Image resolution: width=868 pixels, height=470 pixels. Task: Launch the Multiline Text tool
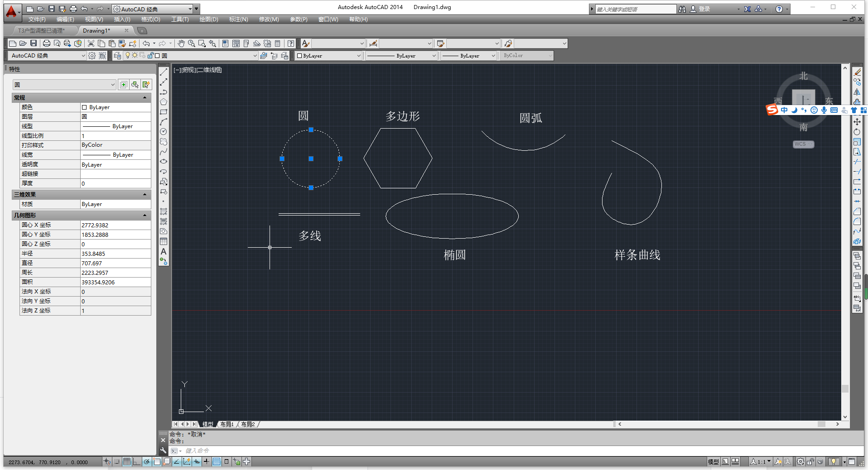coord(164,252)
